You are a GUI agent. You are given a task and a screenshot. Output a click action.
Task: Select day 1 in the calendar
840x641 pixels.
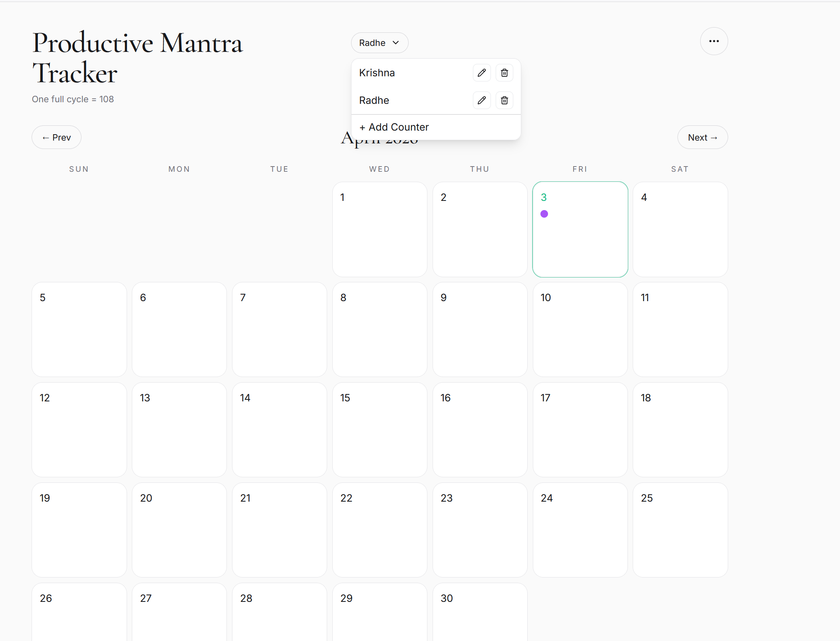[379, 230]
